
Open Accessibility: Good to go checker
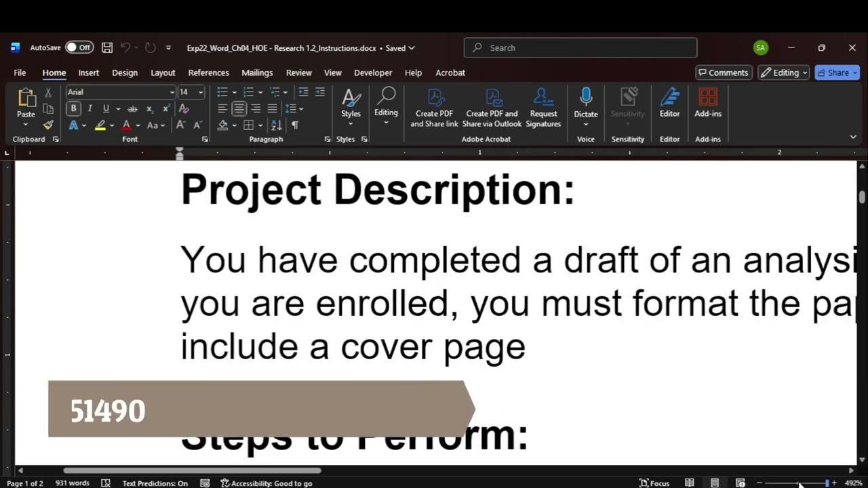point(267,483)
